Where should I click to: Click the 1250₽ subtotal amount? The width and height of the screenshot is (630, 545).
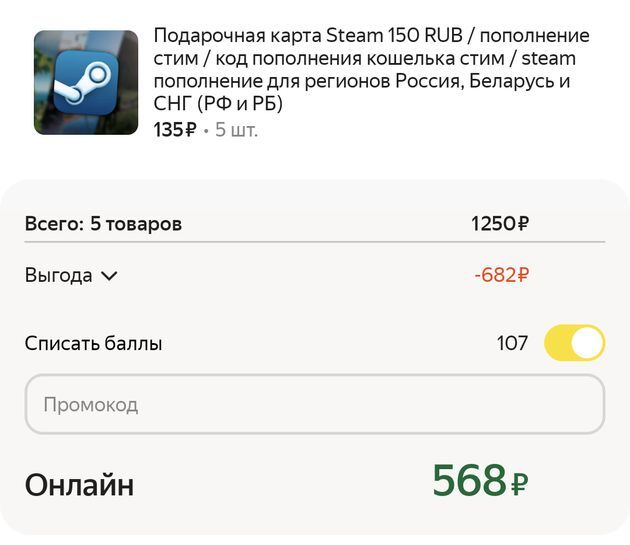coord(499,223)
